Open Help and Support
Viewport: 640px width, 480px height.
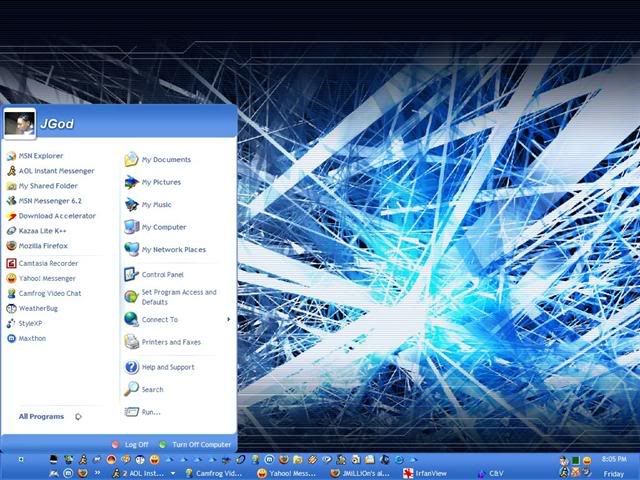click(x=160, y=367)
